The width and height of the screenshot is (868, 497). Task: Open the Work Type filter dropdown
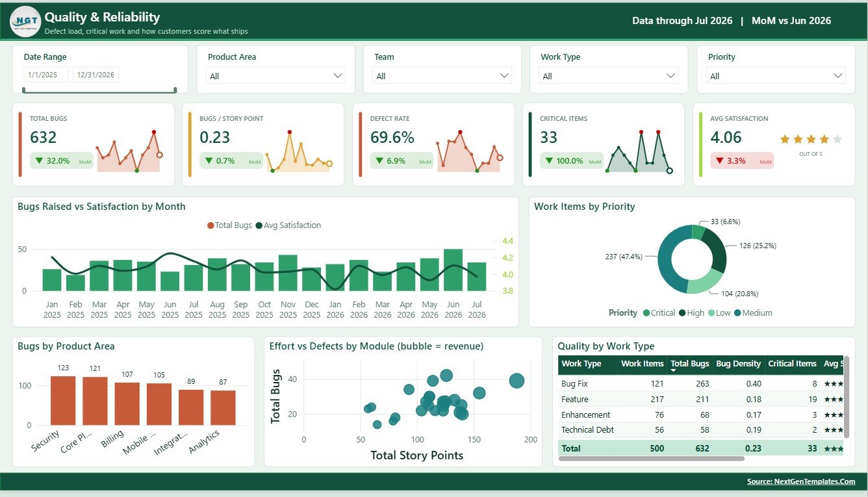pos(609,76)
